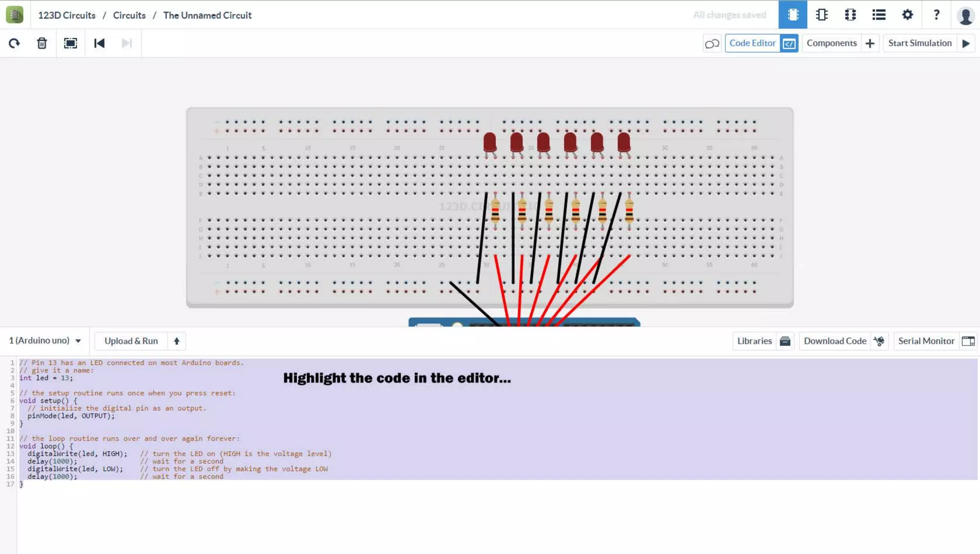Image resolution: width=980 pixels, height=554 pixels.
Task: Open the settings gear icon
Action: tap(907, 15)
